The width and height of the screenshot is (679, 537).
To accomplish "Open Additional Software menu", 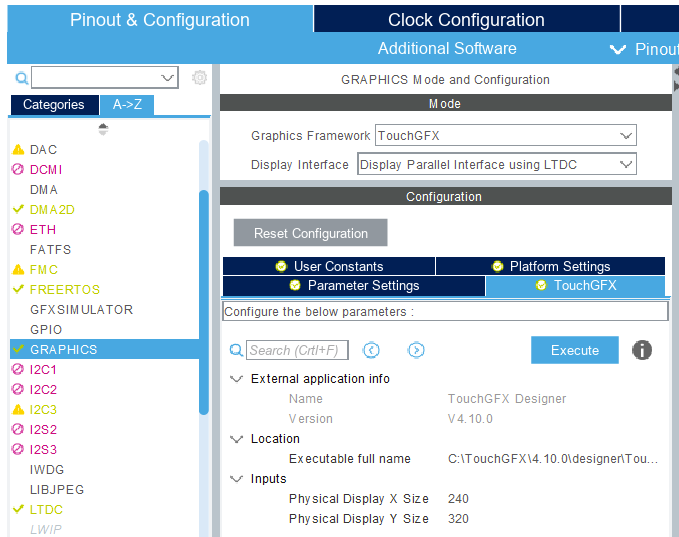I will pos(447,49).
